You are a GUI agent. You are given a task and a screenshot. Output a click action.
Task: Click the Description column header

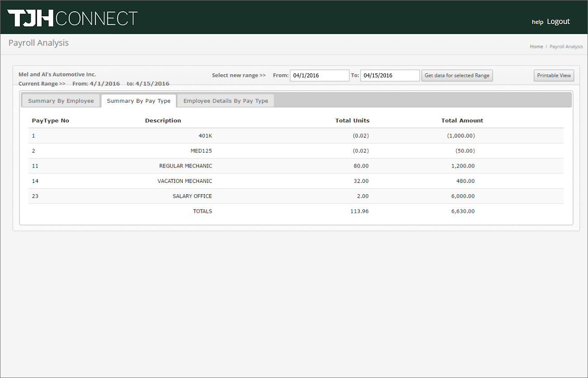click(163, 120)
